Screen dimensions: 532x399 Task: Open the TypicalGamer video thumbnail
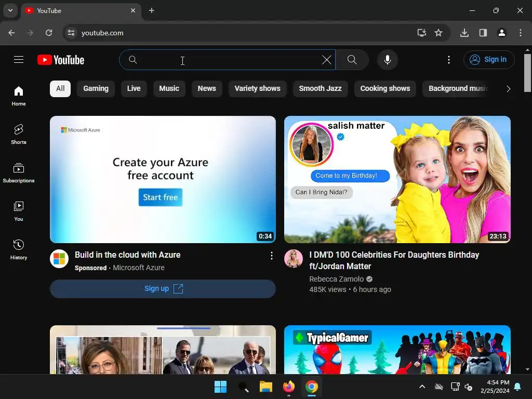397,350
